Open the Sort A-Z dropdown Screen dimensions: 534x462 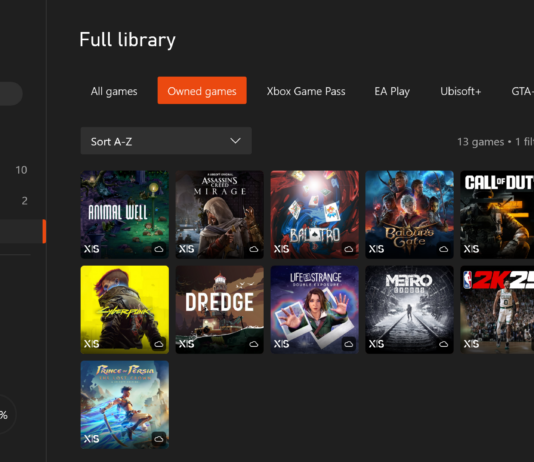point(166,141)
